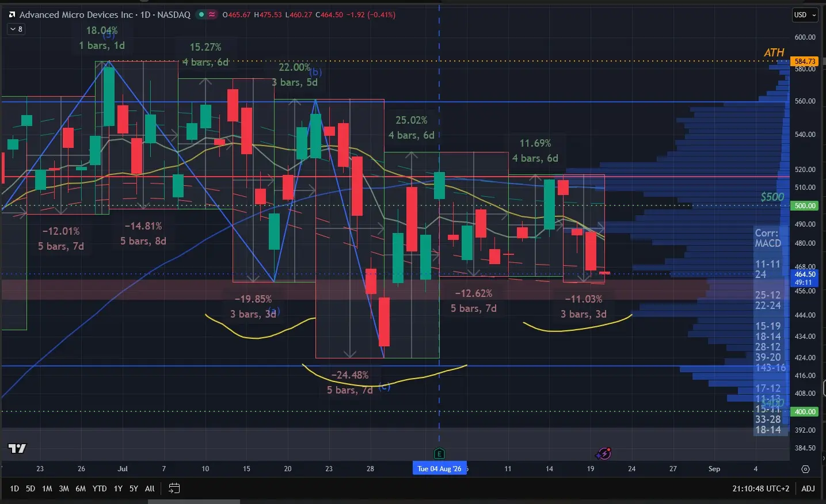The width and height of the screenshot is (826, 504).
Task: Show the 1Y time range
Action: click(118, 488)
